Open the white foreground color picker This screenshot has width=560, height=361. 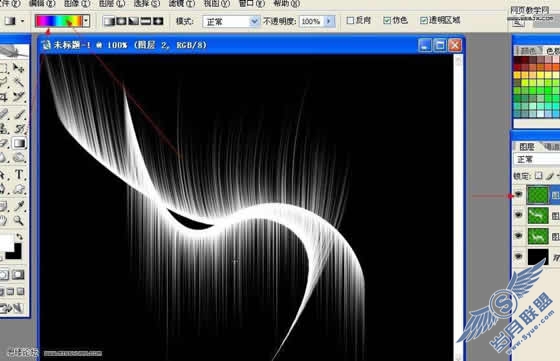6,243
